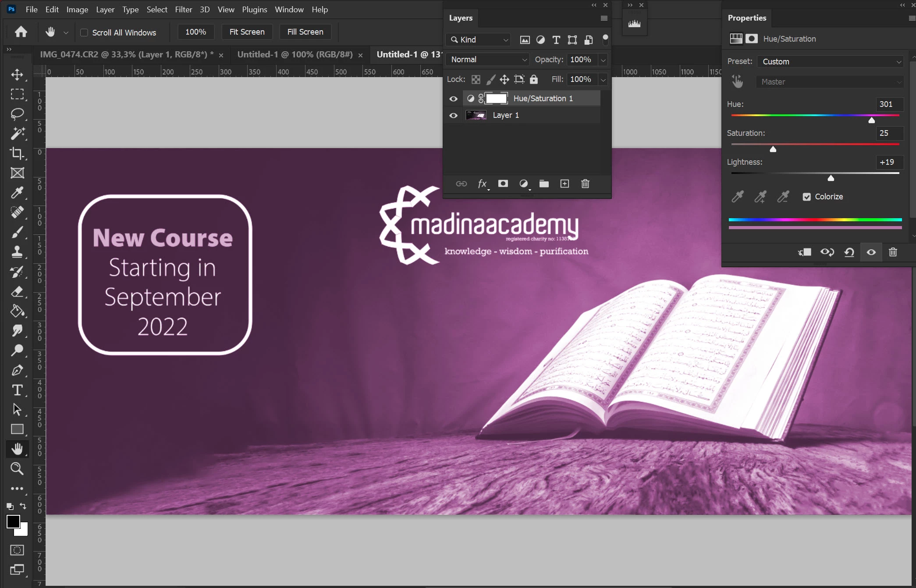
Task: Select the Eyedropper tool
Action: 17,192
